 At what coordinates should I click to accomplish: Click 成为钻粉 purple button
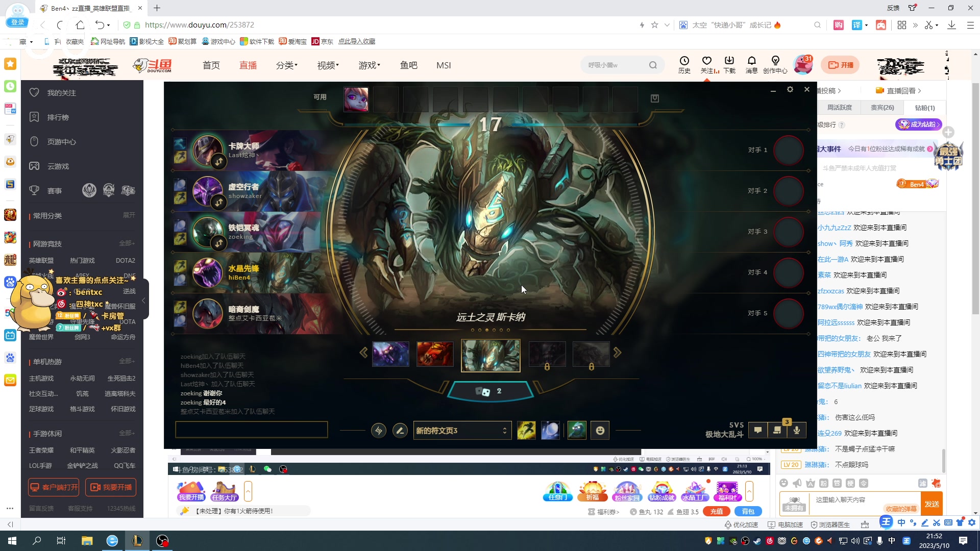click(x=918, y=124)
